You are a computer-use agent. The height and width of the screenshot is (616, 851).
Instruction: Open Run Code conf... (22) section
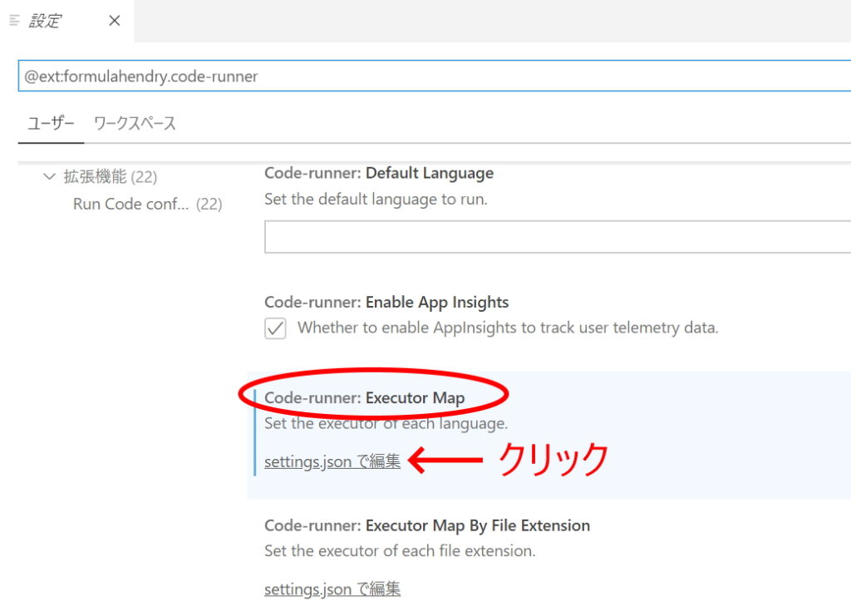tap(148, 204)
